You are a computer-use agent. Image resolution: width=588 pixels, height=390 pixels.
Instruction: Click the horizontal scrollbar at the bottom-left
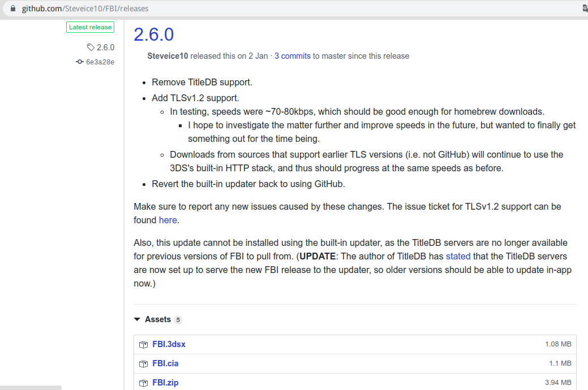(x=31, y=388)
